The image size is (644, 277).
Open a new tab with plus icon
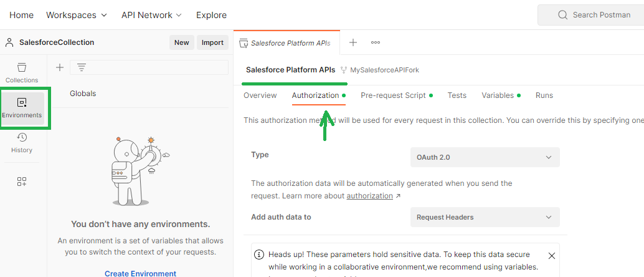point(353,42)
